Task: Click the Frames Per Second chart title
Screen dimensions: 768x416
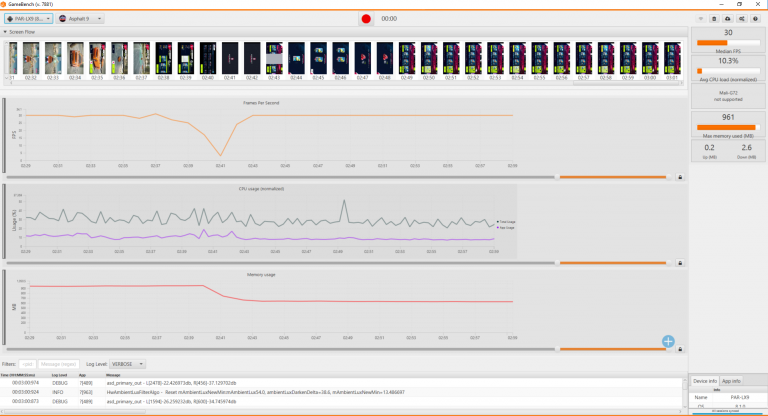Action: (261, 103)
